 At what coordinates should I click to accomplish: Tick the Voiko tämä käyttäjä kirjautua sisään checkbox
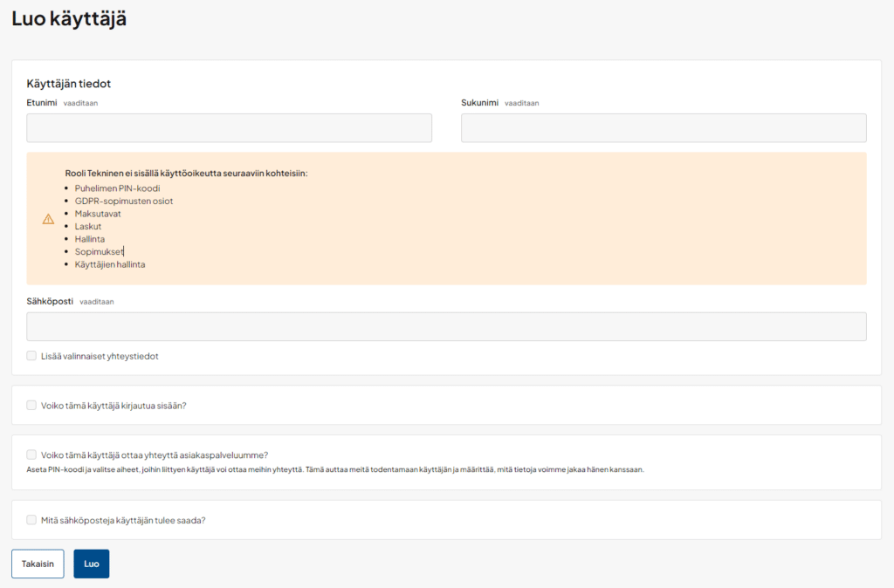[x=31, y=405]
